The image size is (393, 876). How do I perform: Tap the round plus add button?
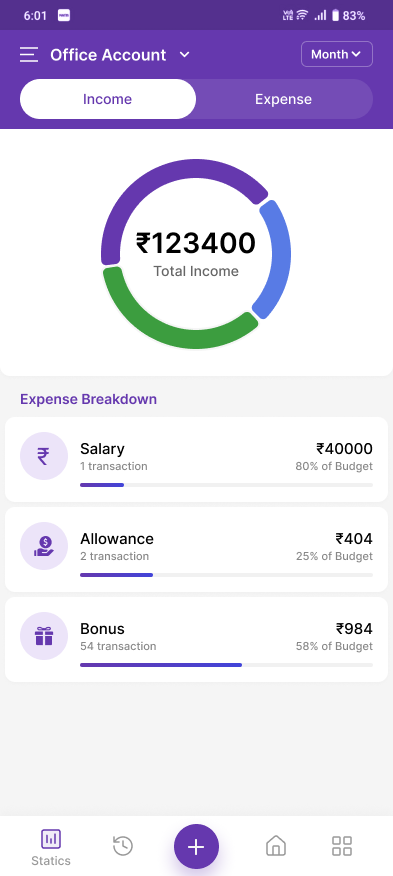[196, 847]
